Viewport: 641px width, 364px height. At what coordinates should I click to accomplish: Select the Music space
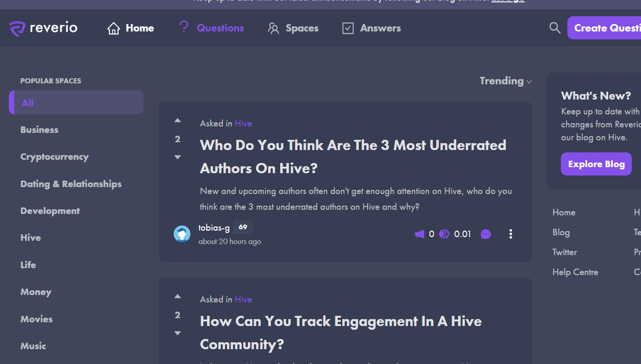[x=33, y=346]
